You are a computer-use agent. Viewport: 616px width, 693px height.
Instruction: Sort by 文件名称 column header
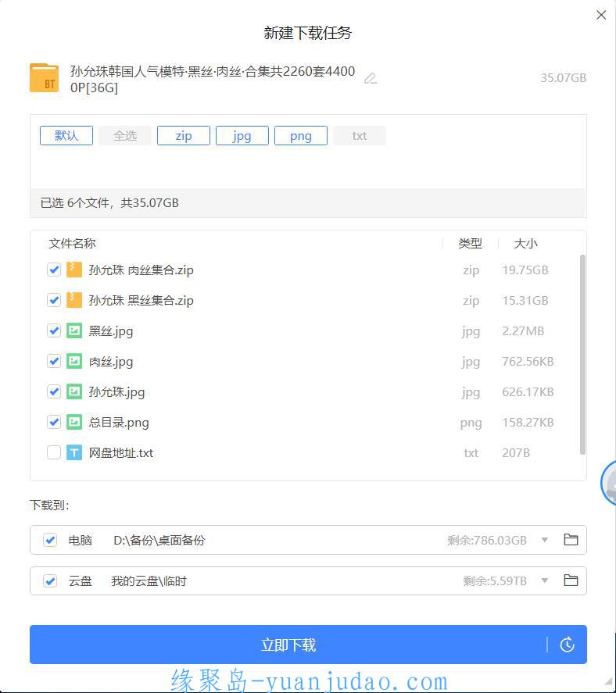(x=72, y=244)
